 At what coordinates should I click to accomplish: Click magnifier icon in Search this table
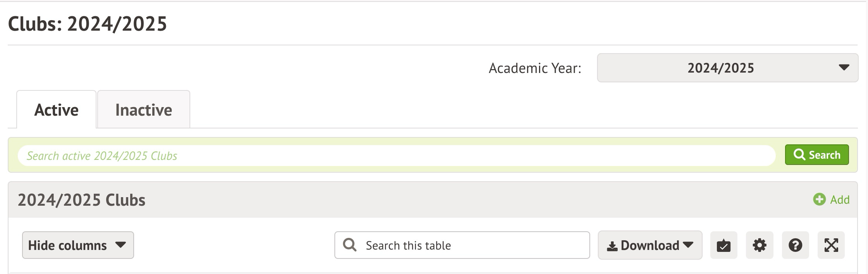350,245
